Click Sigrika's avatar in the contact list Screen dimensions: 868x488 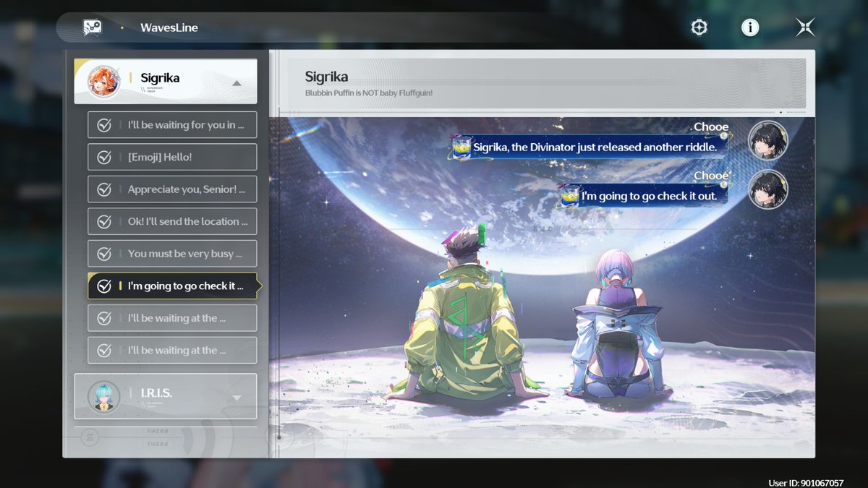pyautogui.click(x=103, y=81)
